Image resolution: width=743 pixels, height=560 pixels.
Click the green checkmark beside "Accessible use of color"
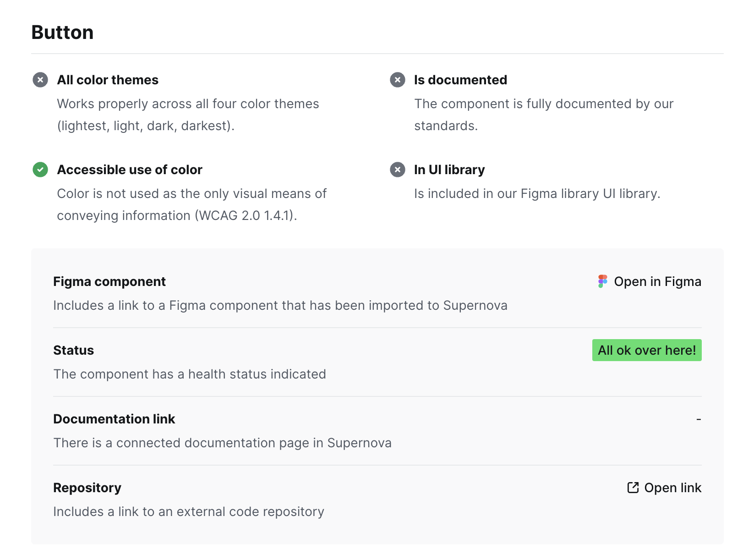point(40,170)
